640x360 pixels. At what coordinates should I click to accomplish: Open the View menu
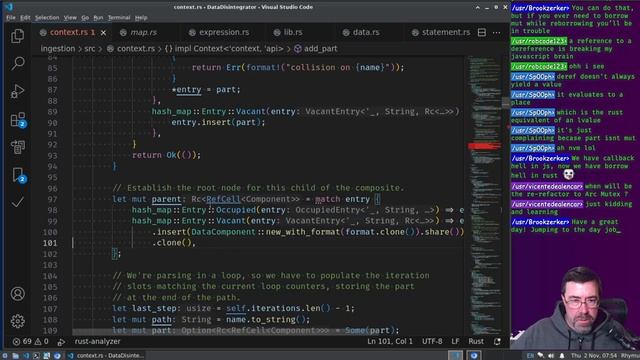70,18
